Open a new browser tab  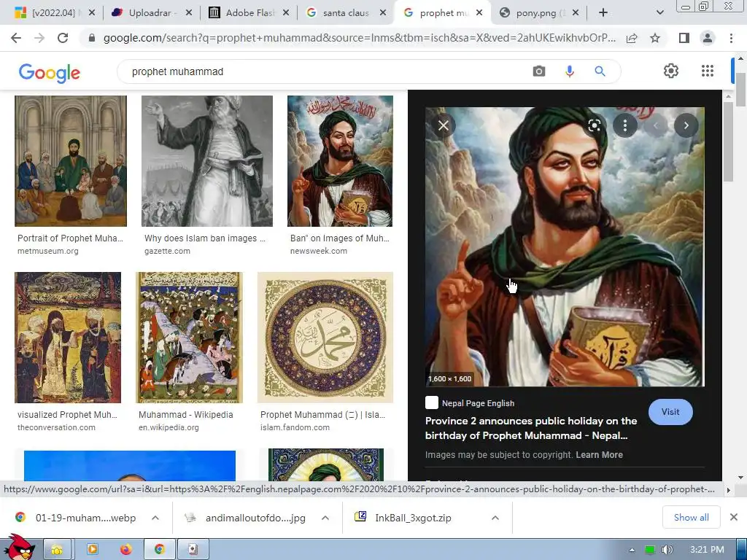603,13
